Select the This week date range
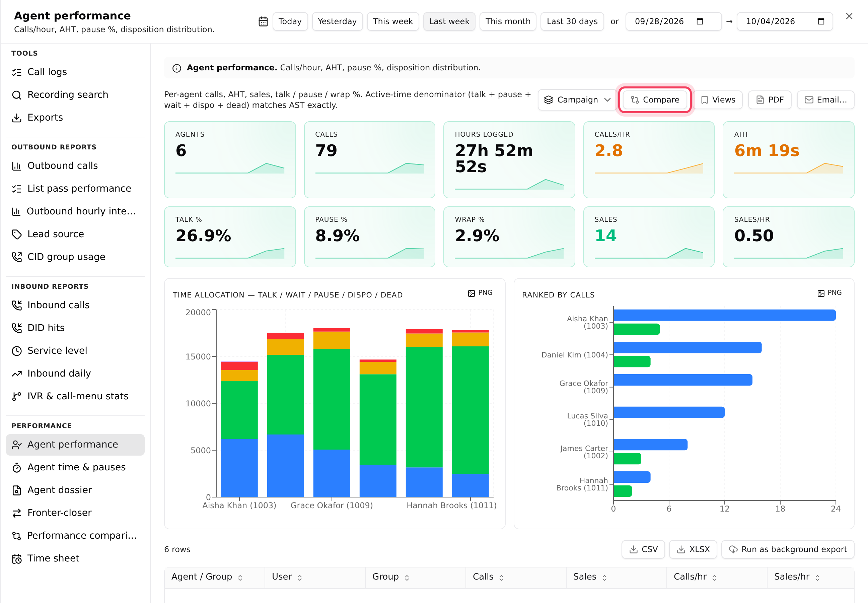 (x=393, y=21)
